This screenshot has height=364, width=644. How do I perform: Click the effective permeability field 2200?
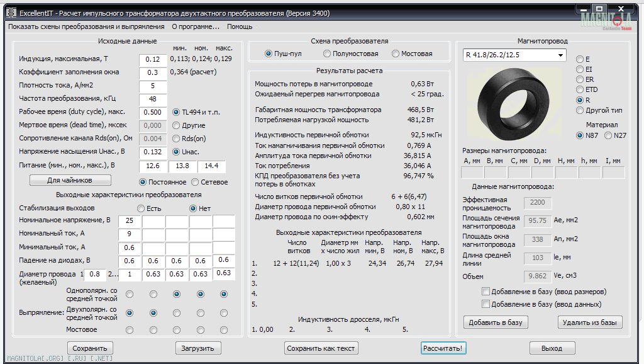538,202
